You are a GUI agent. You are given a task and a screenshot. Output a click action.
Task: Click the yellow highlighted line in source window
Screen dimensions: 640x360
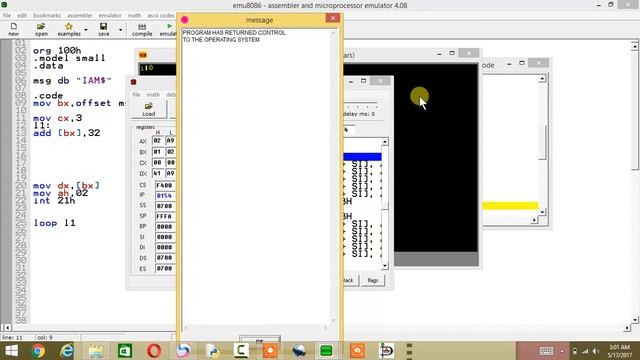coord(510,206)
